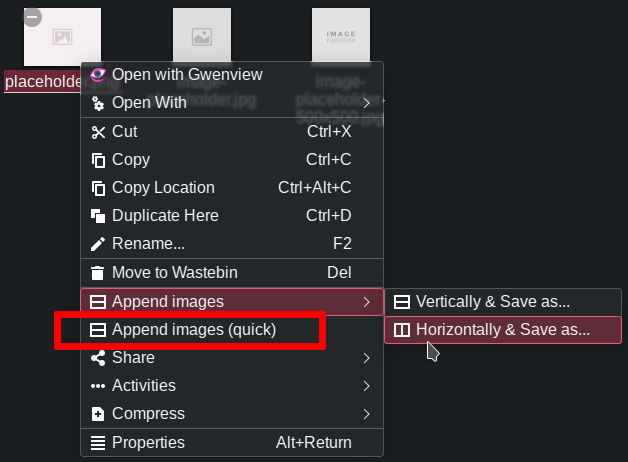
Task: Click the scissors Cut icon
Action: tap(98, 132)
